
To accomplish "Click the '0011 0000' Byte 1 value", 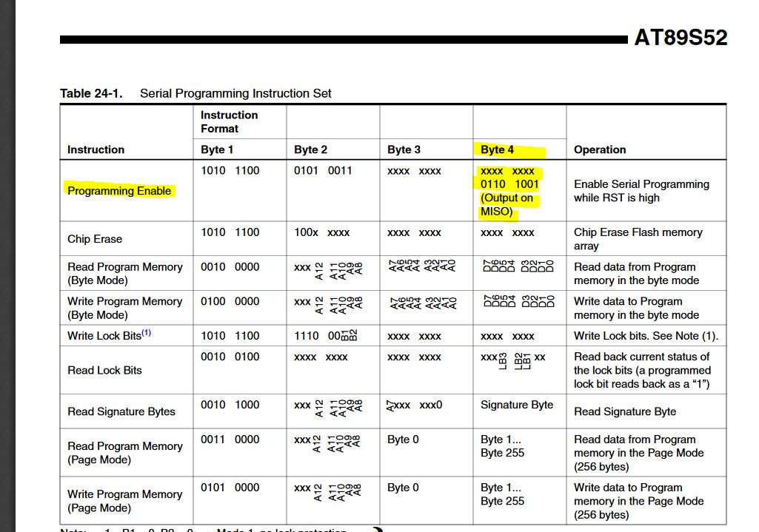I will [x=230, y=440].
